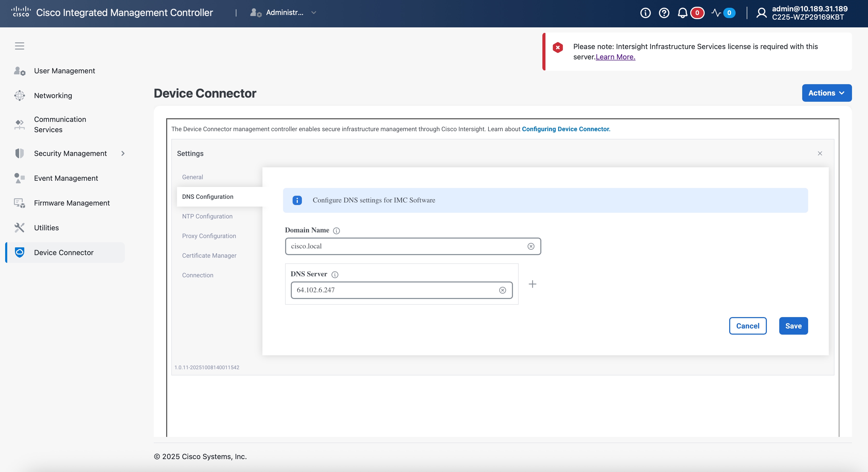Open the admin account profile icon

click(761, 13)
